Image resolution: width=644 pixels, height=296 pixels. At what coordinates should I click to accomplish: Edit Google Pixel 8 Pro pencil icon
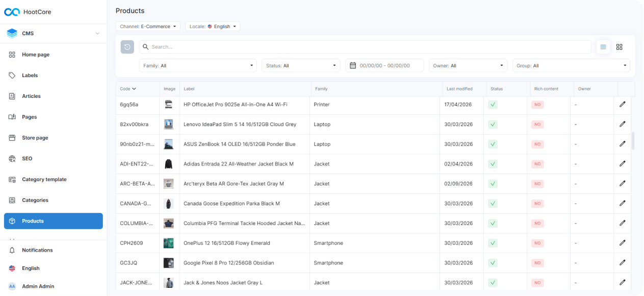[x=622, y=263]
